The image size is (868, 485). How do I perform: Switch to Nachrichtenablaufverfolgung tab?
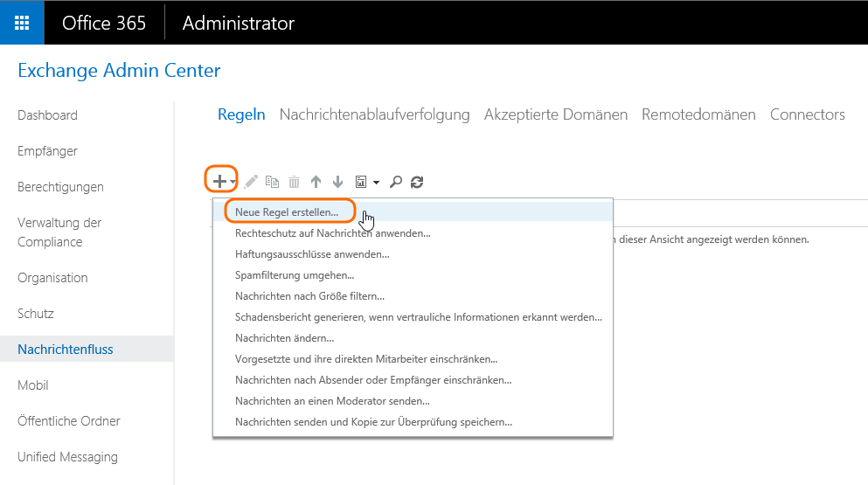374,114
